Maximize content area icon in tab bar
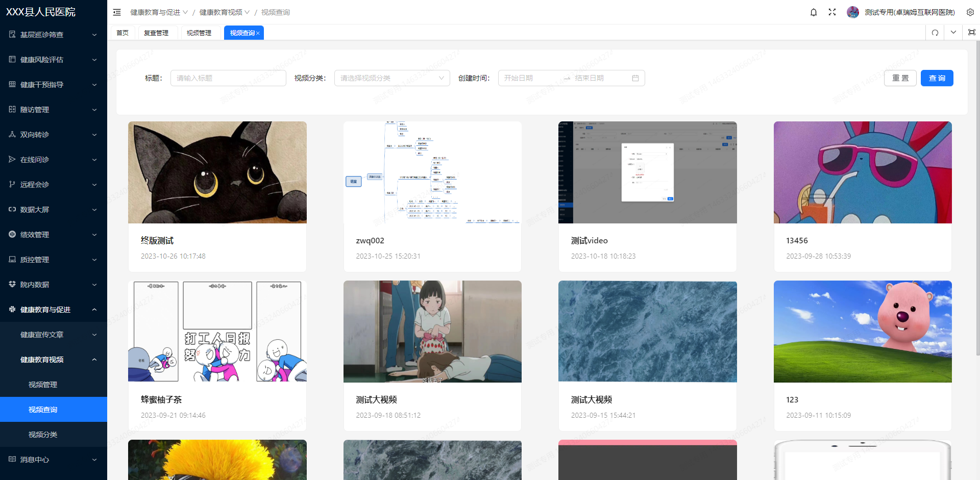The image size is (980, 480). [x=972, y=32]
